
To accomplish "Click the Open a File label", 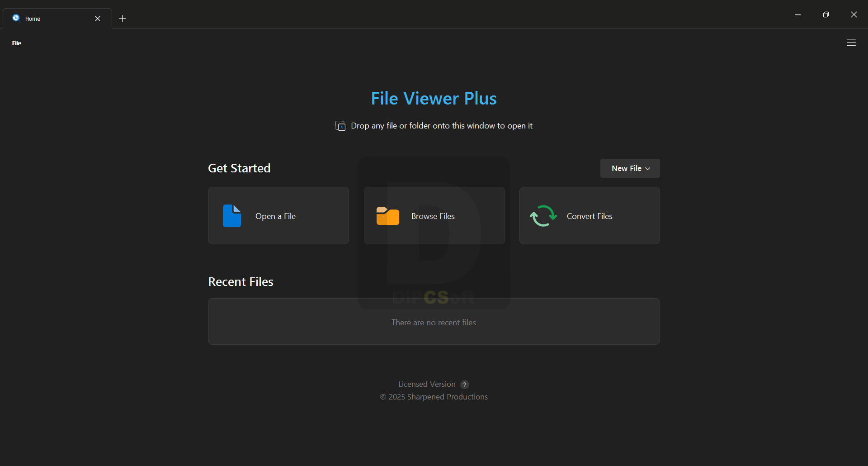I will click(x=275, y=216).
